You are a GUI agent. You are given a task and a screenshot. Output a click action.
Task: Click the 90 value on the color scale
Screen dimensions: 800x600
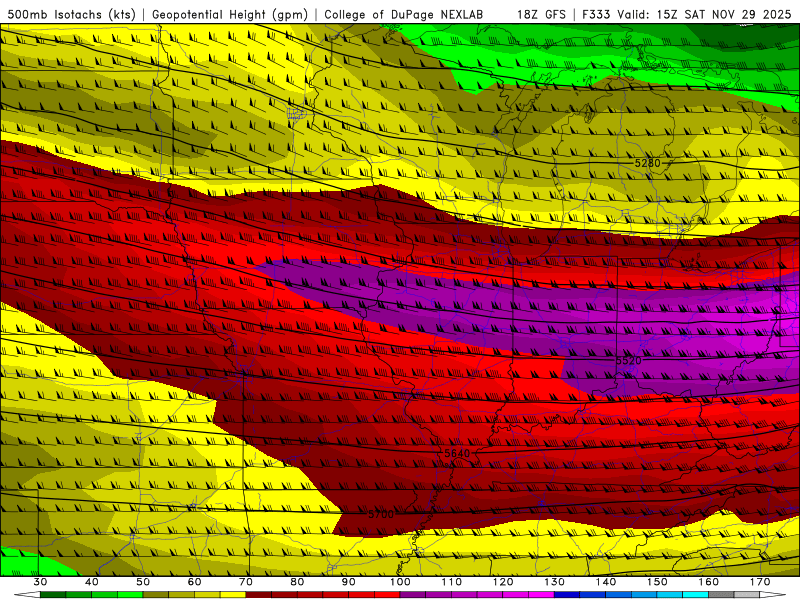point(349,582)
